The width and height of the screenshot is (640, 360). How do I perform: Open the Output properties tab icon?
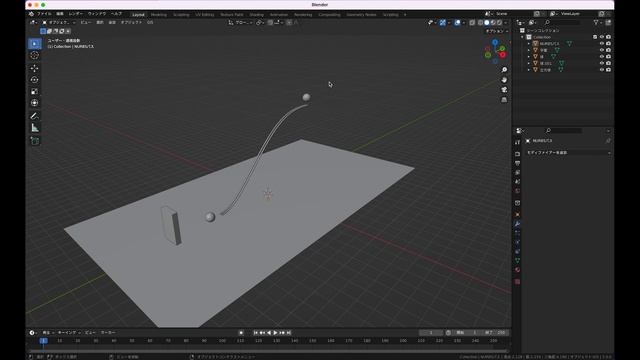pos(518,163)
